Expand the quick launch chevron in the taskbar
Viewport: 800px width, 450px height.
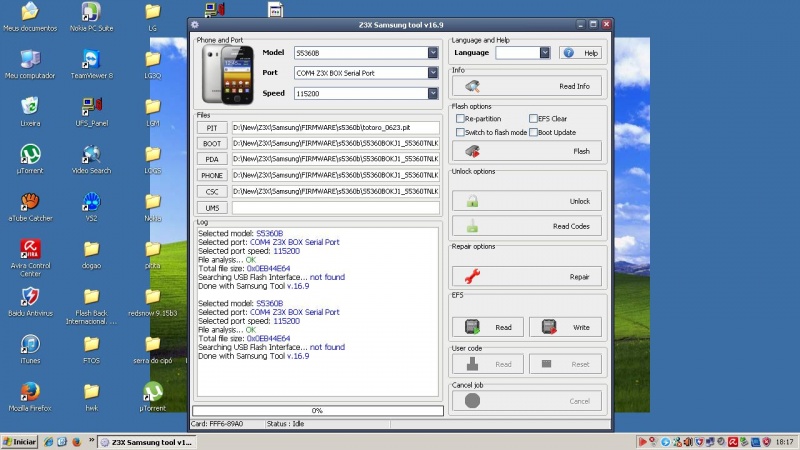(91, 440)
